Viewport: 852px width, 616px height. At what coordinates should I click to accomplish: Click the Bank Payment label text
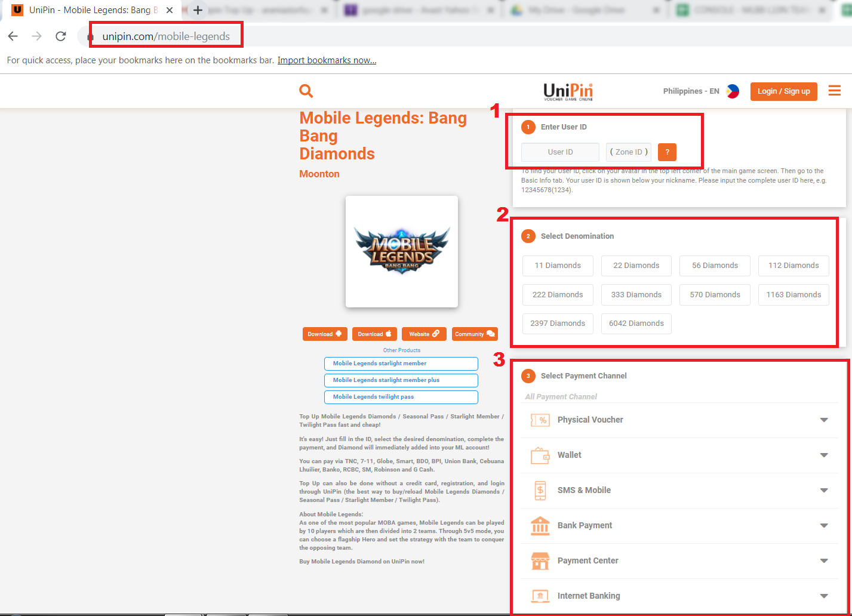[x=585, y=526]
